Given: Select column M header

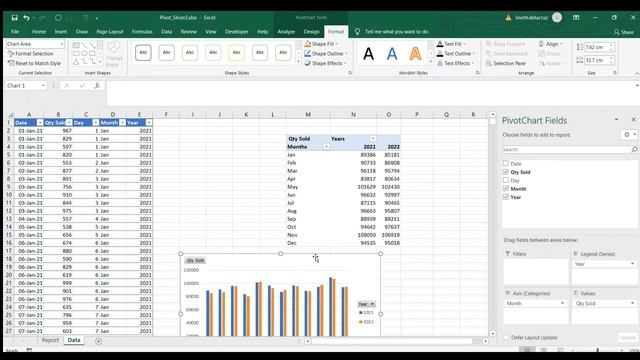Looking at the screenshot, I should pyautogui.click(x=308, y=115).
